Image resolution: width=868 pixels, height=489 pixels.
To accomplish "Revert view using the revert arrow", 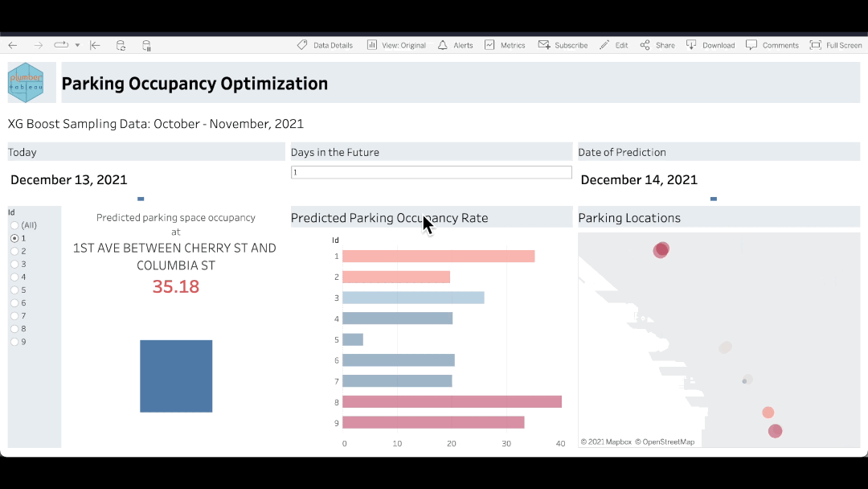I will click(x=94, y=46).
